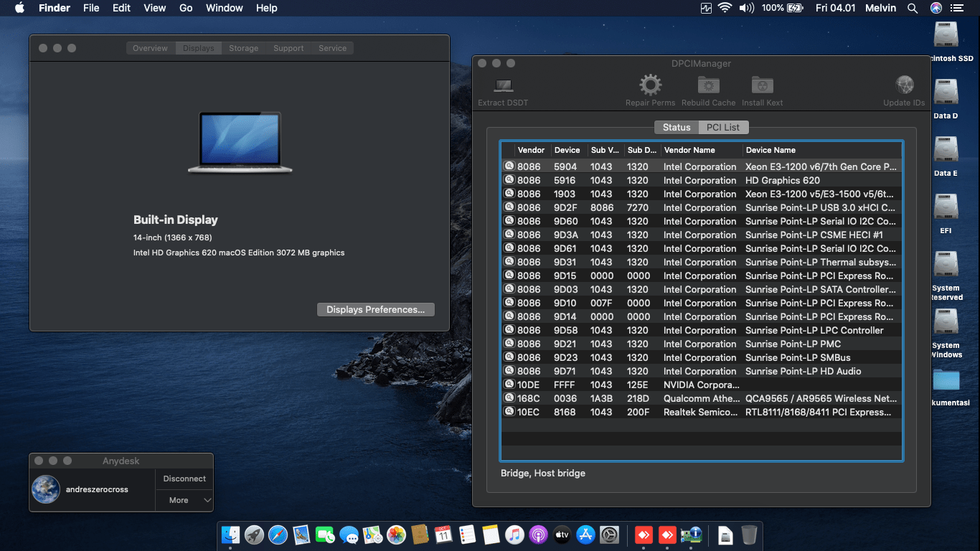980x551 pixels.
Task: Click the andreszerocross session name in AnyDesk
Action: 97,489
